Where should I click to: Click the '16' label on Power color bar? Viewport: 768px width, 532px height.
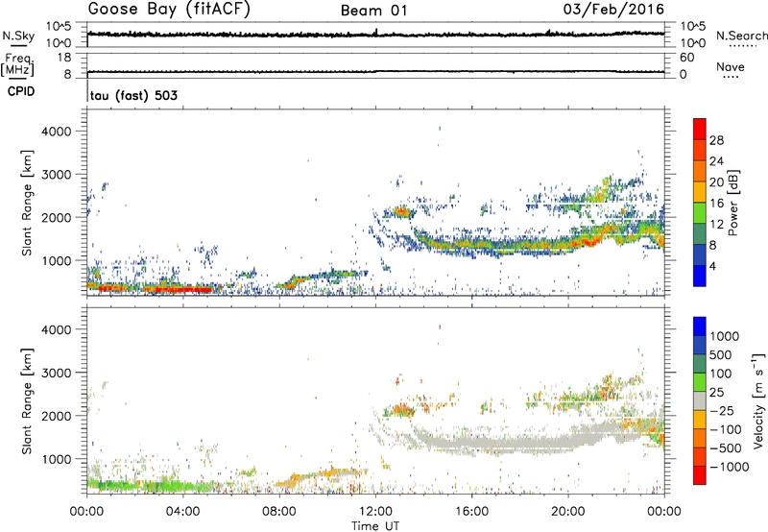[716, 204]
